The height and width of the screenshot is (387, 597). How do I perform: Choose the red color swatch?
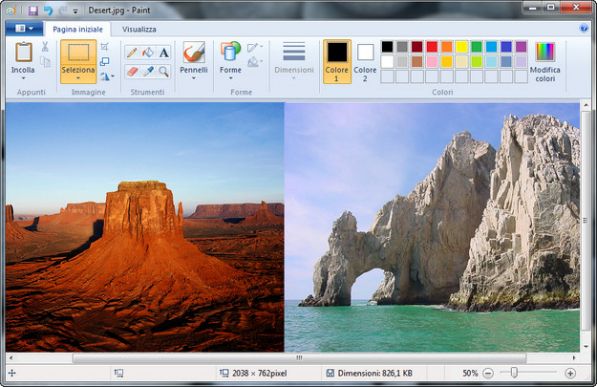pyautogui.click(x=432, y=46)
